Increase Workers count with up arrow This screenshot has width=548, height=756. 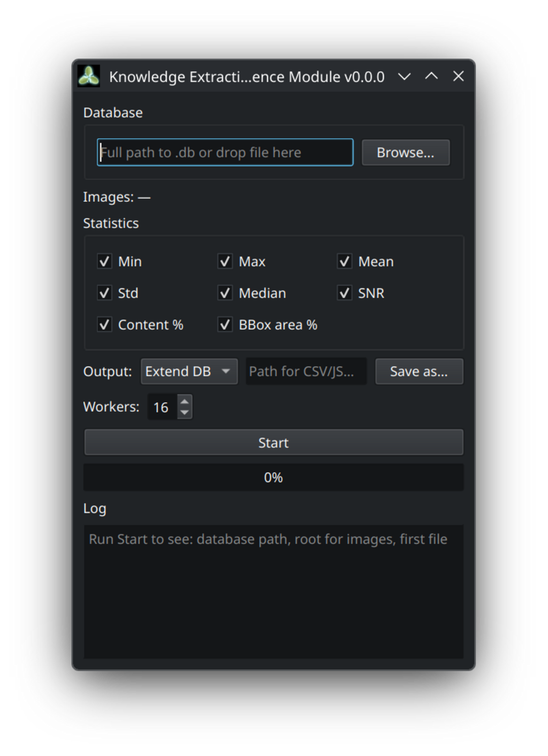[185, 401]
